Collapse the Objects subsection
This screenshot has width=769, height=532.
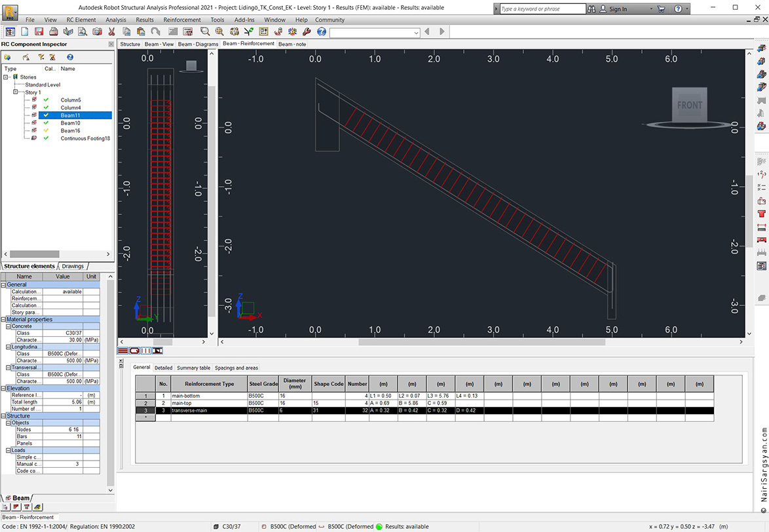9,423
